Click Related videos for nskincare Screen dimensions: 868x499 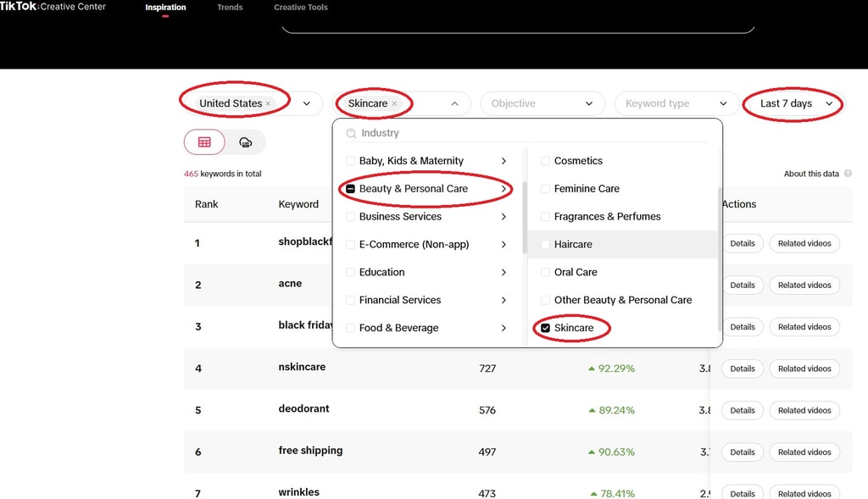(x=804, y=369)
